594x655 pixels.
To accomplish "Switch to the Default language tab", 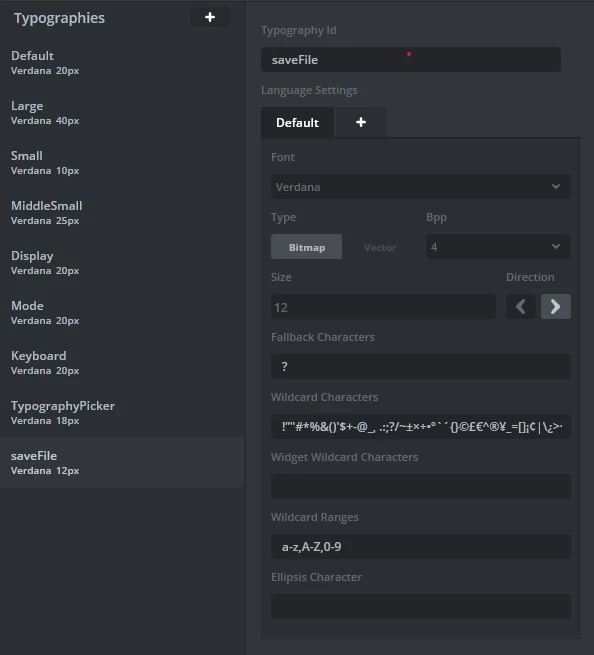I will point(297,122).
